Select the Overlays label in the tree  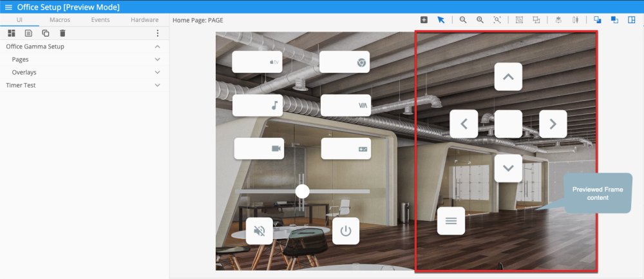coord(24,72)
